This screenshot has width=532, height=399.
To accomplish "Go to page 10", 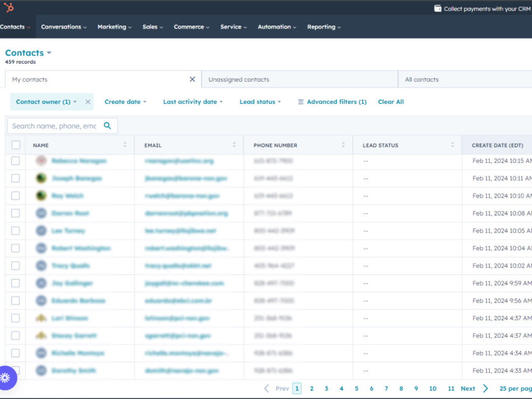I will click(x=433, y=388).
